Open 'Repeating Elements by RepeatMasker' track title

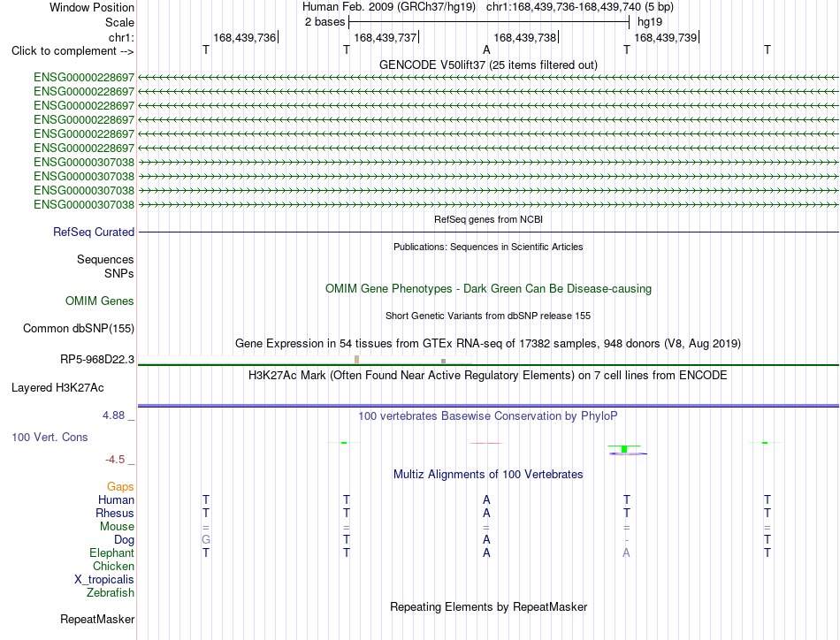coord(488,606)
